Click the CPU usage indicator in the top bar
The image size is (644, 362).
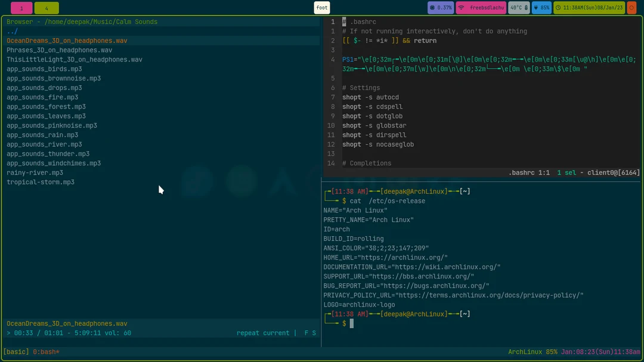(x=440, y=8)
